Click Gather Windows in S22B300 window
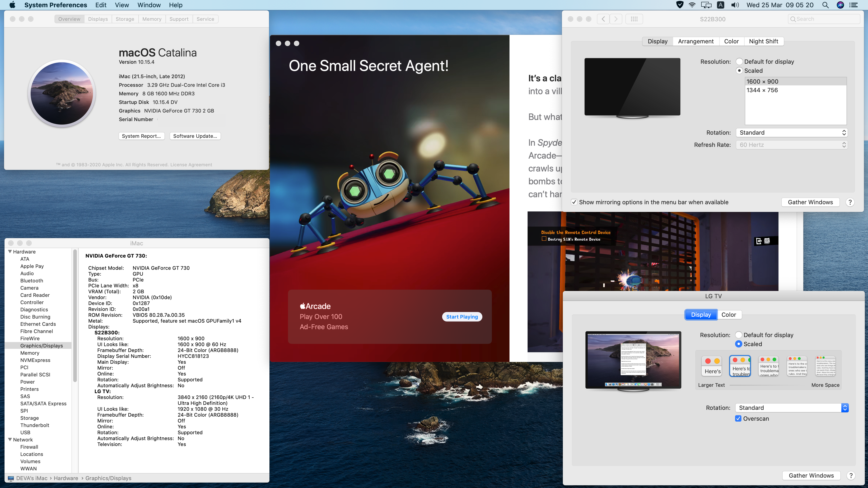Image resolution: width=868 pixels, height=488 pixels. point(810,202)
